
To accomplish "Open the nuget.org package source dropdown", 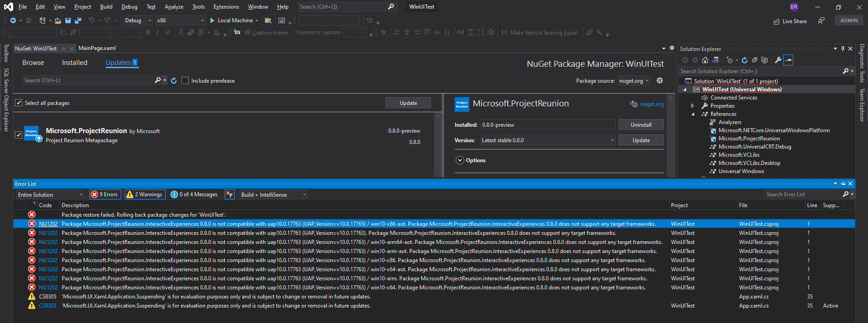I will pos(634,81).
